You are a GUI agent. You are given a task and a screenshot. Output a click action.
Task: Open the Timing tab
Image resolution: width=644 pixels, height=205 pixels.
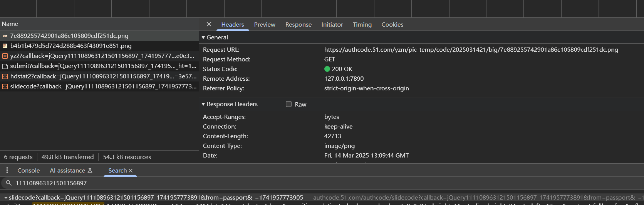[362, 25]
